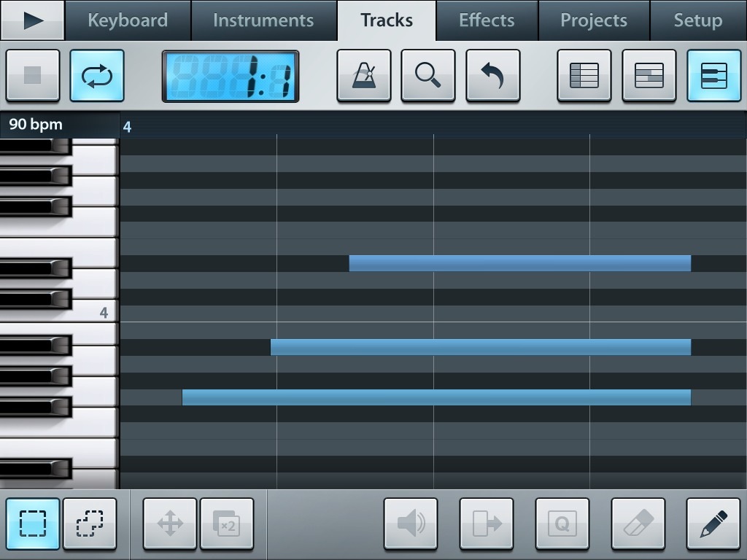Open the Effects tab

[487, 20]
